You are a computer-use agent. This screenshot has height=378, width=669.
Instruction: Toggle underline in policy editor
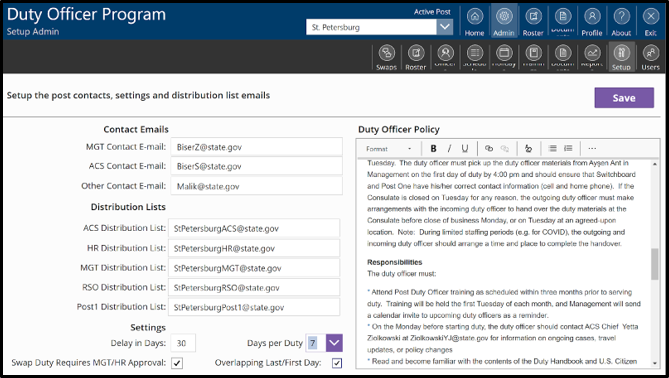click(x=465, y=148)
